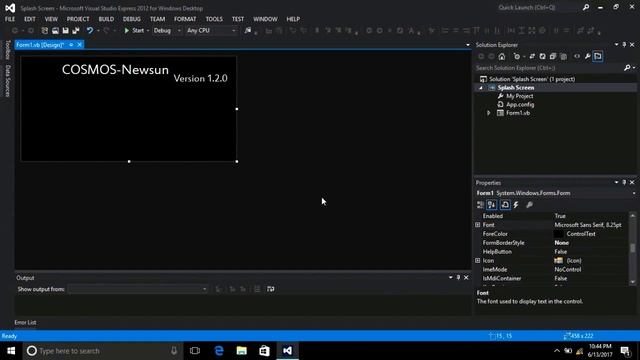Open the FILE menu
The height and width of the screenshot is (360, 640).
[10, 19]
